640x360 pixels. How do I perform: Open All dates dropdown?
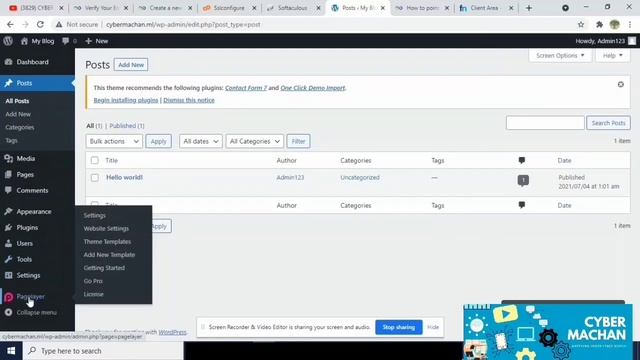[x=200, y=141]
